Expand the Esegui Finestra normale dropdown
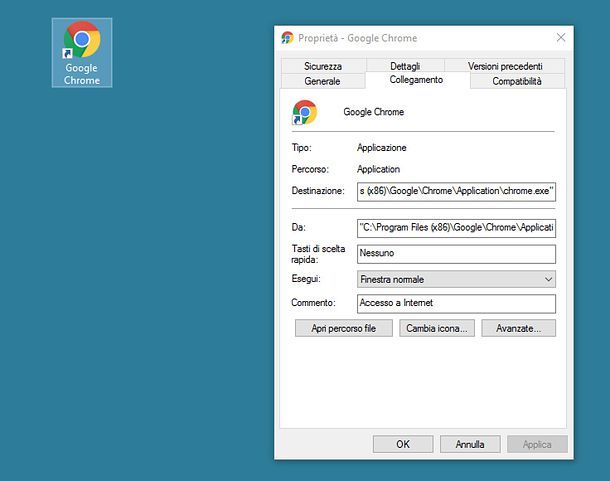The width and height of the screenshot is (610, 481). point(456,279)
